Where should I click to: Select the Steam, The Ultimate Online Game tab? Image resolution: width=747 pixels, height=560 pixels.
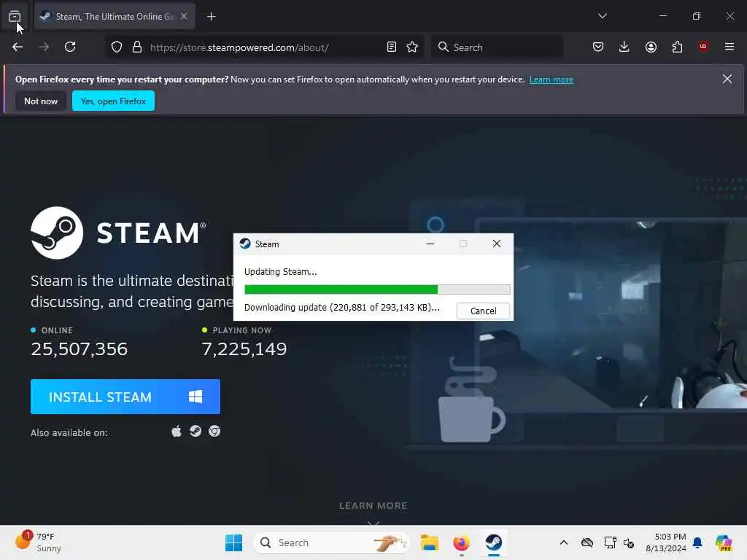(115, 16)
